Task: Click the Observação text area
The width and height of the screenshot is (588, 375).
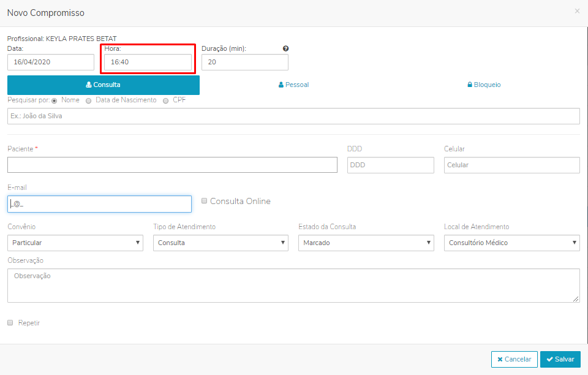Action: pos(293,286)
